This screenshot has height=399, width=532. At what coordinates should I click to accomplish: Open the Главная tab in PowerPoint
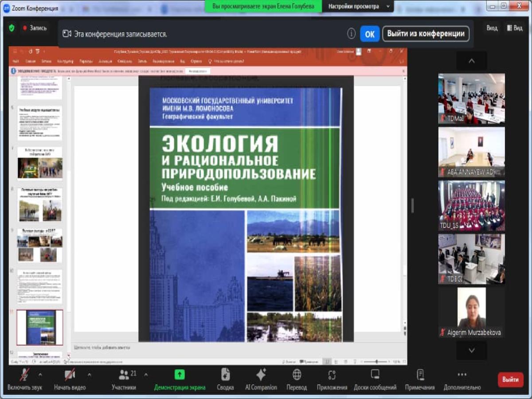(x=31, y=61)
